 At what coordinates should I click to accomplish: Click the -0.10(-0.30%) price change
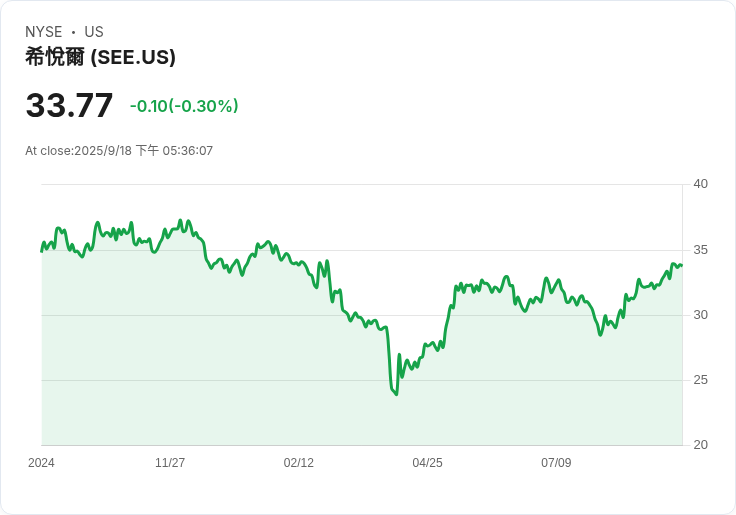pyautogui.click(x=184, y=106)
